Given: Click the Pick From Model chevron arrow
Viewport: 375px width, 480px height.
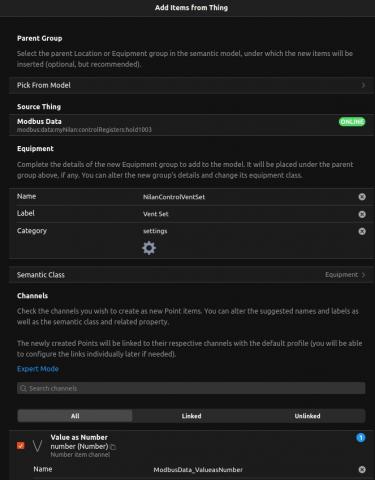Looking at the screenshot, I should [363, 85].
